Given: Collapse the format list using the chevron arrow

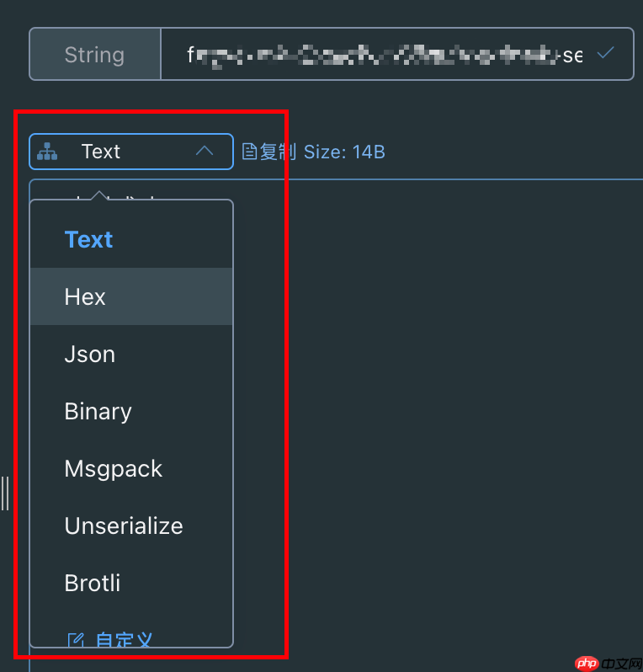Looking at the screenshot, I should (x=204, y=152).
